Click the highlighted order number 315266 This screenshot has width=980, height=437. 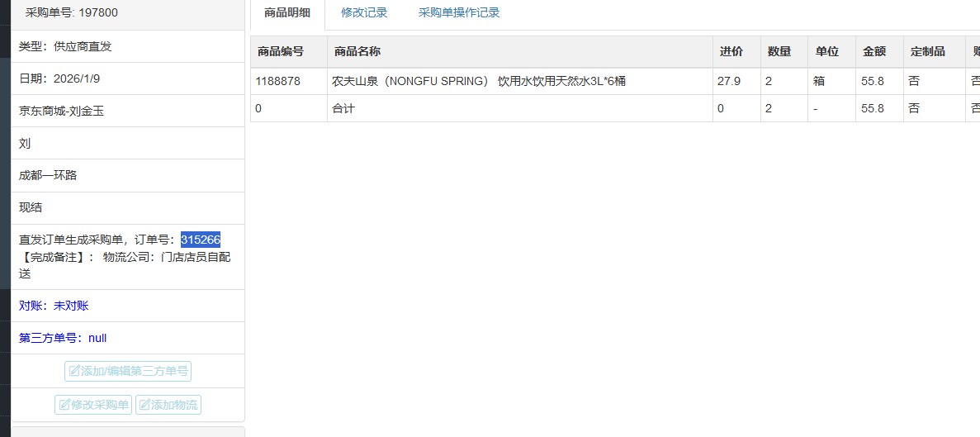pos(201,240)
